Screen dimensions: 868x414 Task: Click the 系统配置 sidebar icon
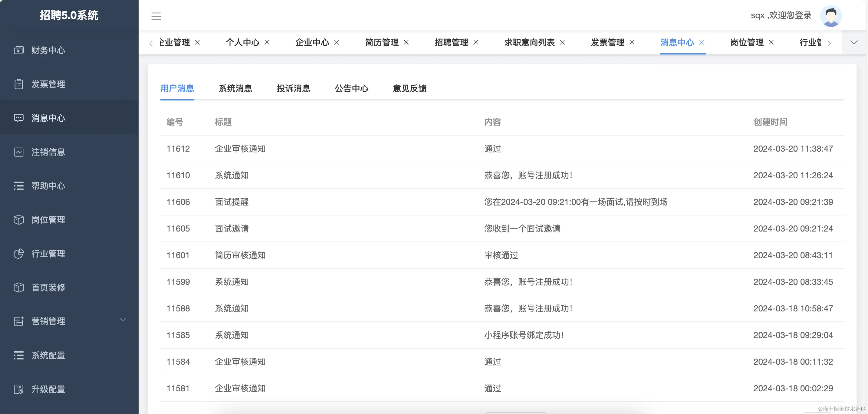(18, 355)
